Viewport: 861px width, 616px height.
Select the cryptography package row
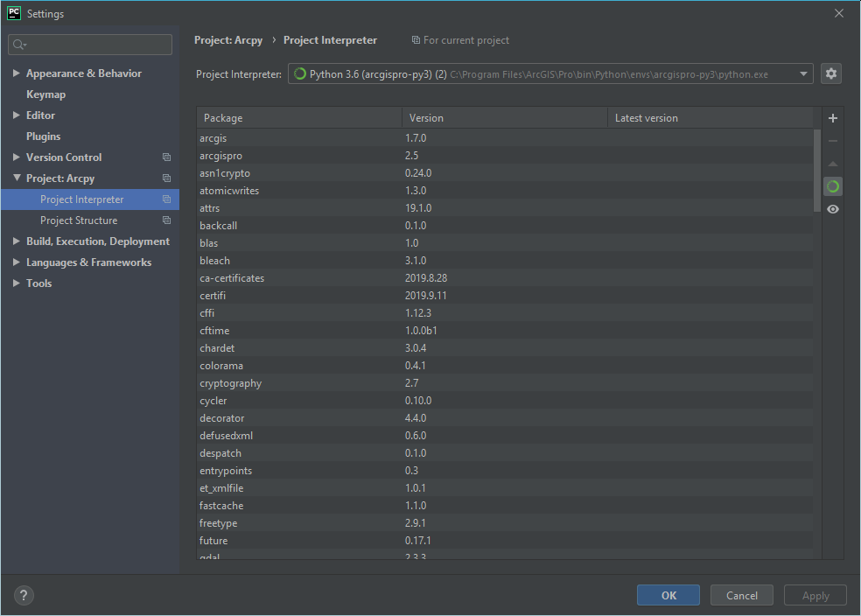pyautogui.click(x=505, y=383)
